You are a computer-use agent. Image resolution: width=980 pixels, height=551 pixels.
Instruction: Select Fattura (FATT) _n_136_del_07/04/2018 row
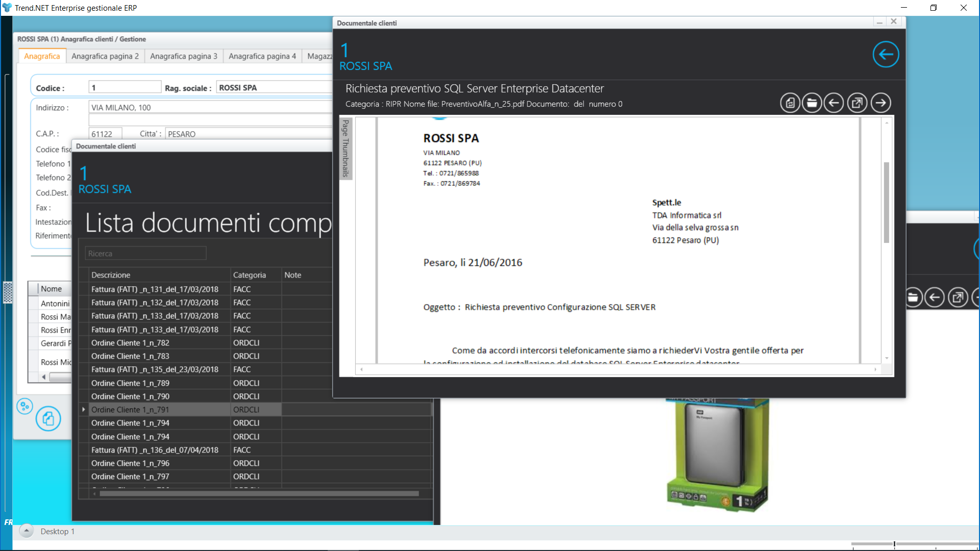[x=155, y=450]
